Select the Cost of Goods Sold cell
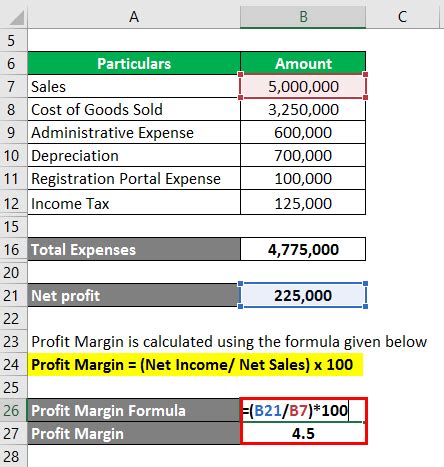The height and width of the screenshot is (467, 444). click(134, 109)
